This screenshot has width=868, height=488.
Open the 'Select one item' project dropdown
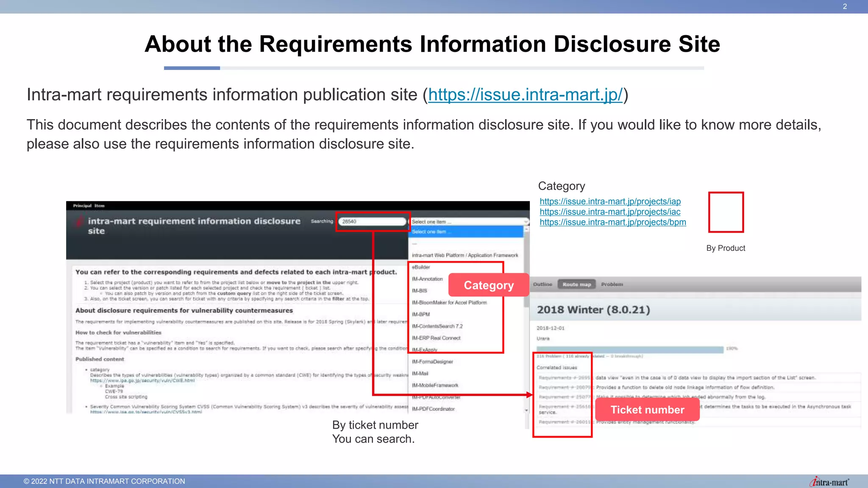[x=469, y=222]
